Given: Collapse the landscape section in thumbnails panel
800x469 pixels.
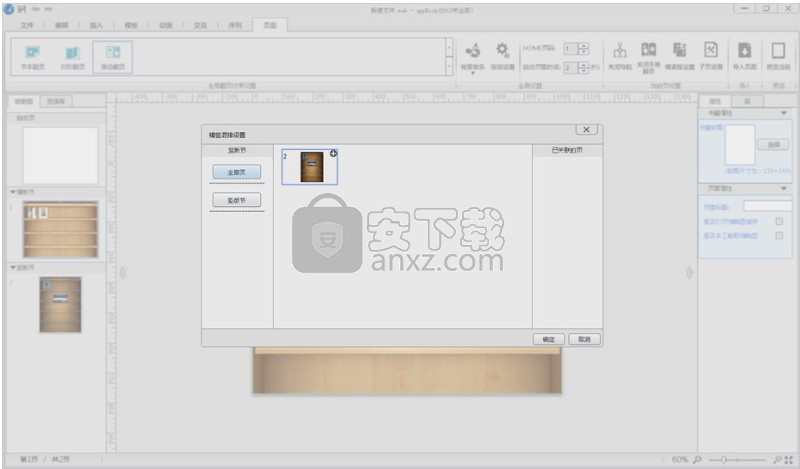Looking at the screenshot, I should (x=13, y=192).
